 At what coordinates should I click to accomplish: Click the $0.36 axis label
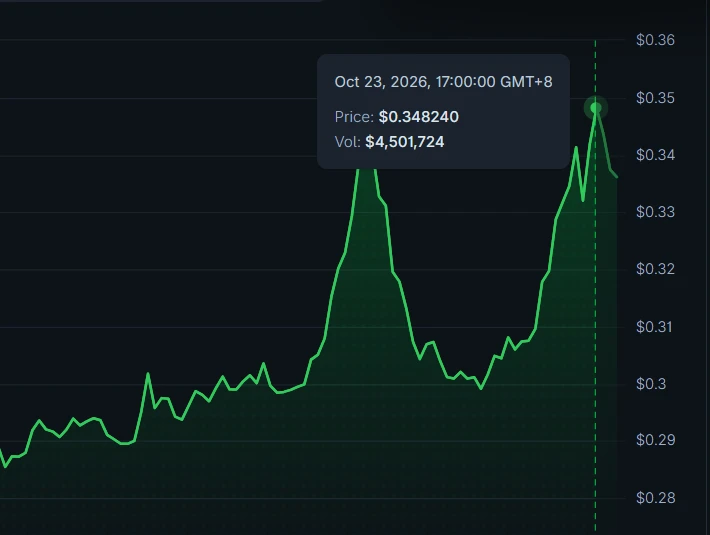coord(655,40)
